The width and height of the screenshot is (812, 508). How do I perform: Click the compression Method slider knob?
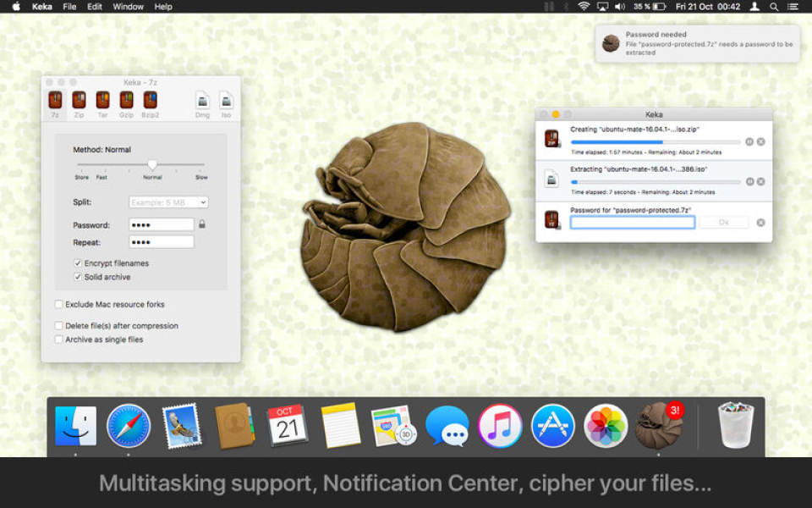[x=152, y=164]
